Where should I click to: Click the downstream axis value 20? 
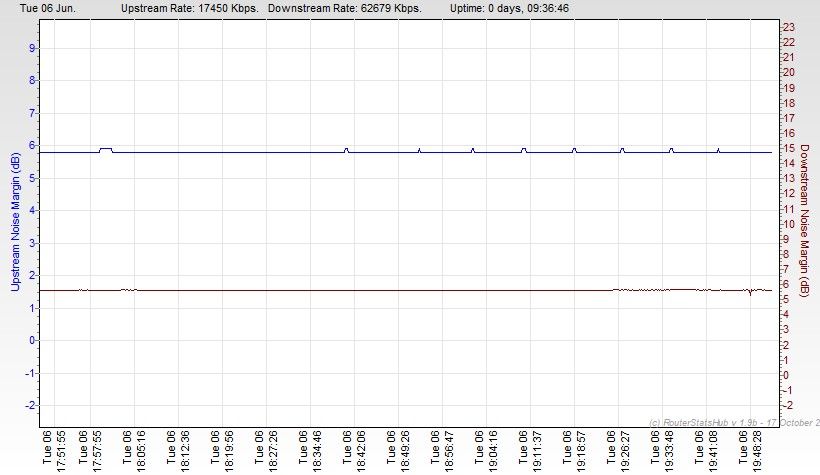[x=789, y=72]
